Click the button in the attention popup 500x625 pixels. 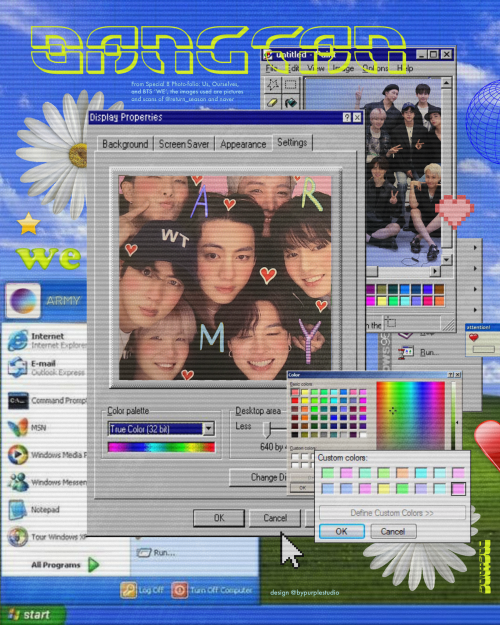point(483,349)
